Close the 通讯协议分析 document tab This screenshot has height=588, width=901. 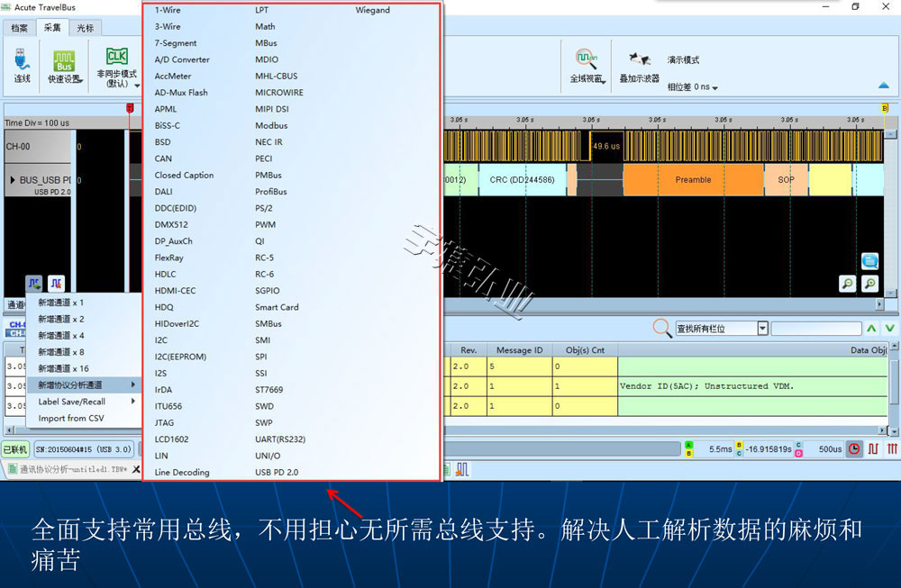click(x=136, y=469)
